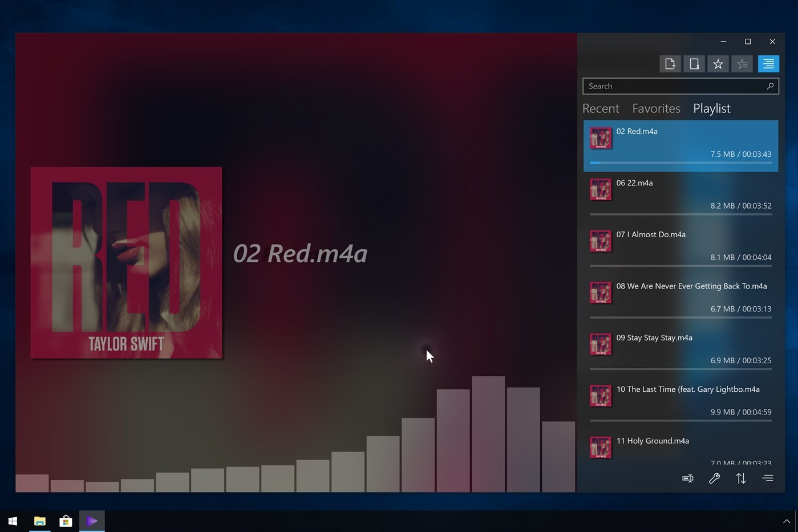Click the thumbnail beside 07 I Almost Do.m4a
This screenshot has height=532, width=798.
601,241
